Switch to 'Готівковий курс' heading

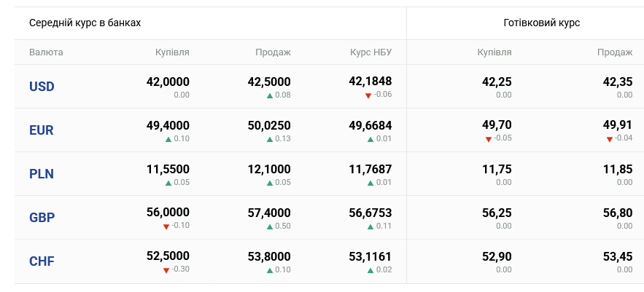542,23
